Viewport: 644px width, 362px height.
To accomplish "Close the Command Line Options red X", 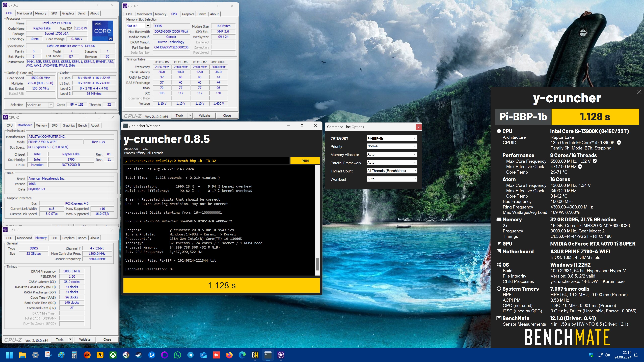I will click(418, 127).
